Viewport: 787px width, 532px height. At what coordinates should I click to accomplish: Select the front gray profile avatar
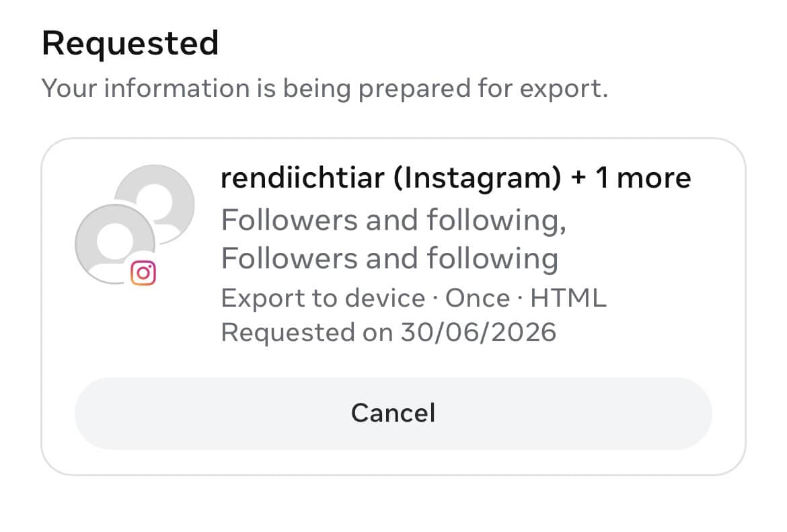115,244
